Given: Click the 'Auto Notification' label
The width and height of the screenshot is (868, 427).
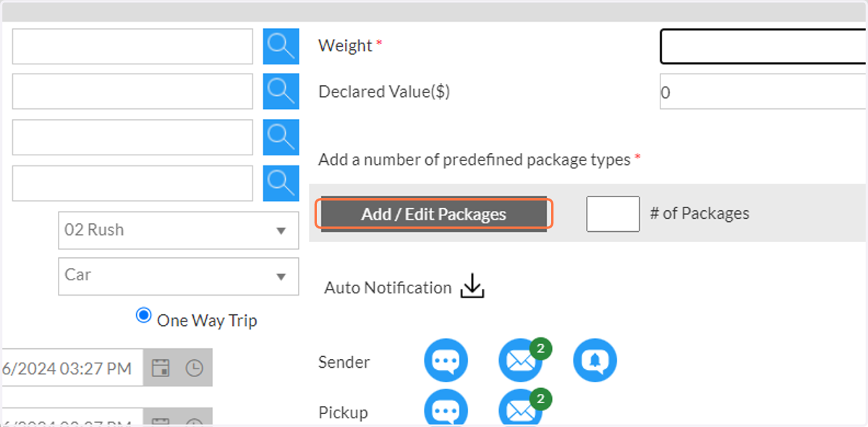Looking at the screenshot, I should point(388,288).
